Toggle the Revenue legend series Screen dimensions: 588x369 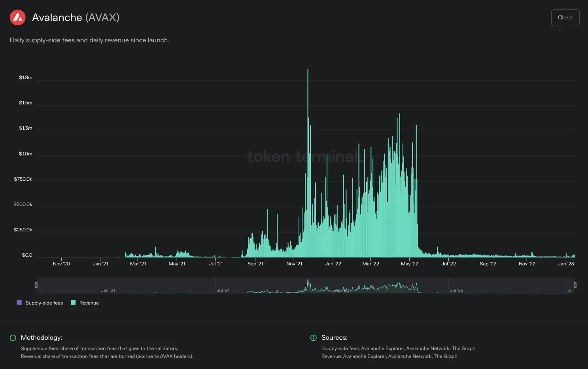pyautogui.click(x=85, y=303)
